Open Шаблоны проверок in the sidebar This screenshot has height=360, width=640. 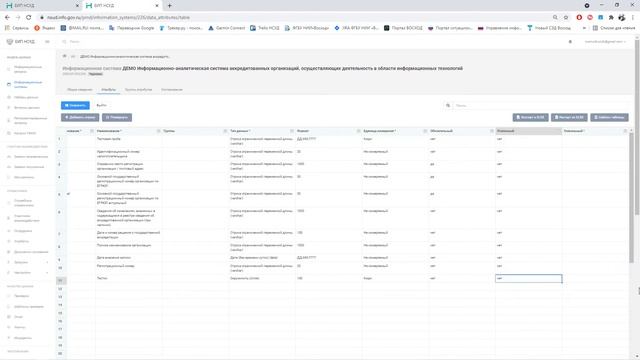coord(29,307)
